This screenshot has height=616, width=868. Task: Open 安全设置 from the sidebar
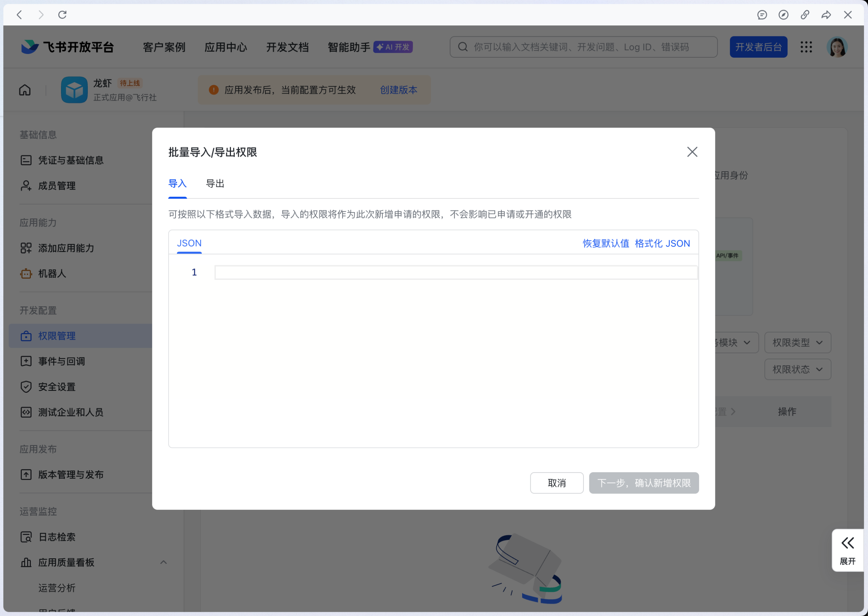coord(57,387)
